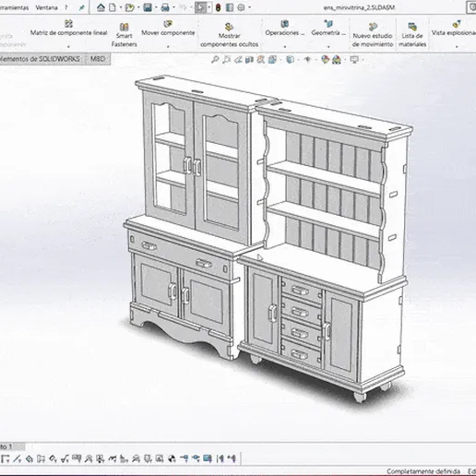Expand dropdown under Geometría
Screen dimensions: 476x476
click(x=328, y=47)
